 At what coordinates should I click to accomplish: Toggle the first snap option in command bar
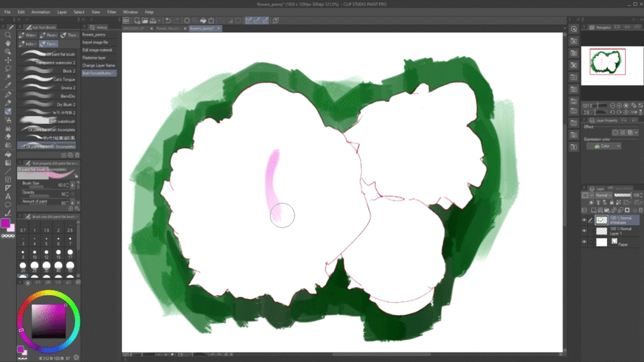click(x=248, y=20)
